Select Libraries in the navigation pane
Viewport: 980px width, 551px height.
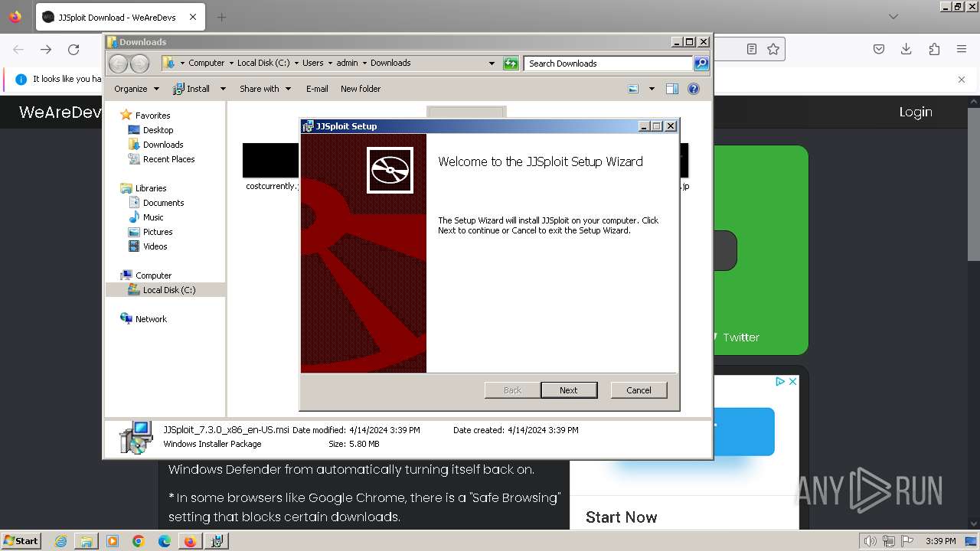151,188
